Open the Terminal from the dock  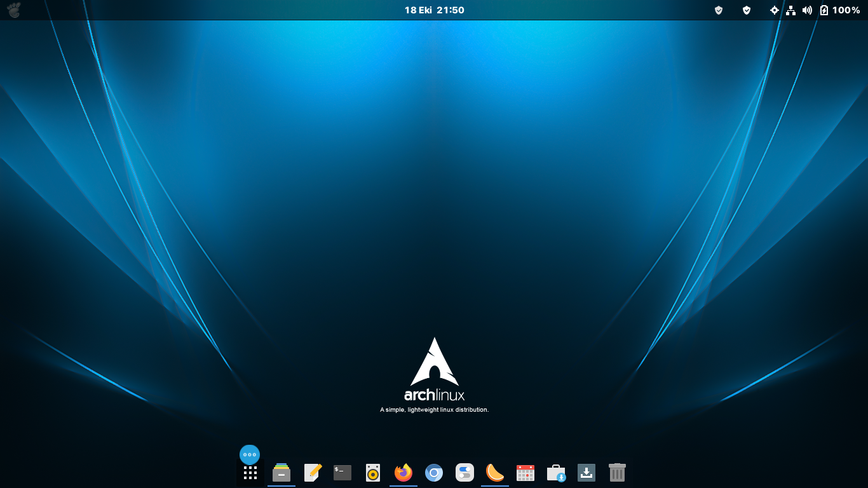342,473
